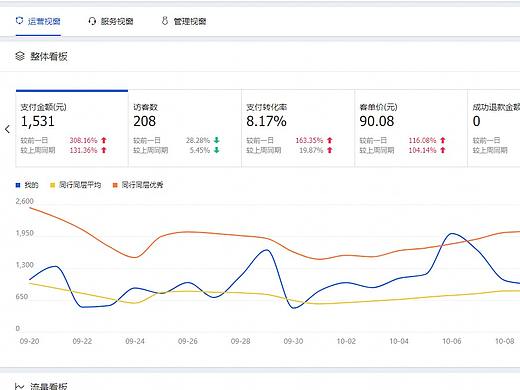
Task: Click the 2,600 y-axis label
Action: [x=25, y=201]
